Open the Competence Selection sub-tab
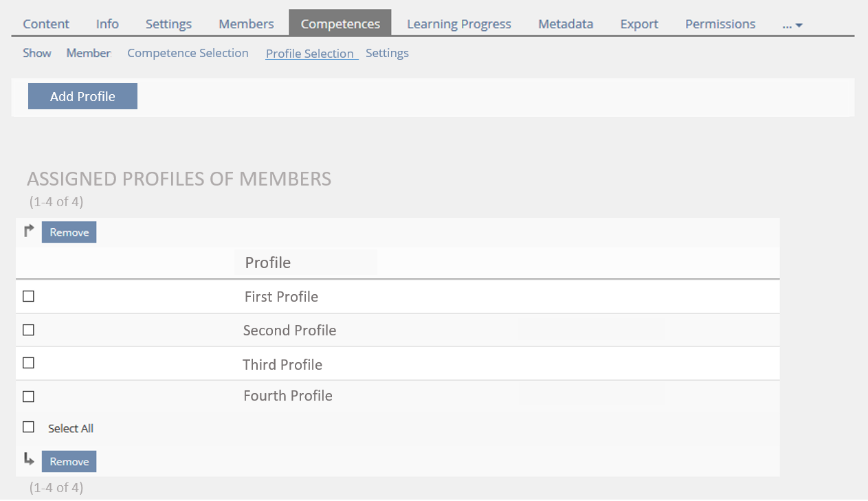Viewport: 868px width, 501px height. coord(188,53)
